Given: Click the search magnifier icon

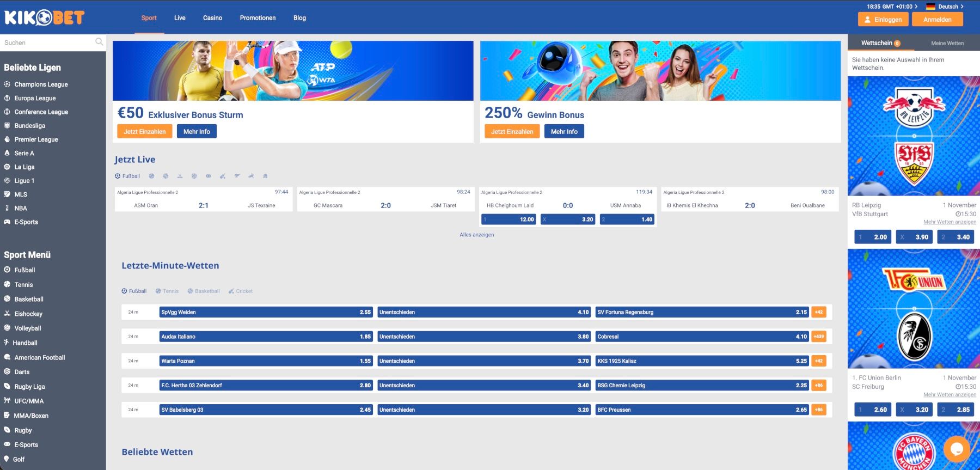Looking at the screenshot, I should click(x=99, y=42).
